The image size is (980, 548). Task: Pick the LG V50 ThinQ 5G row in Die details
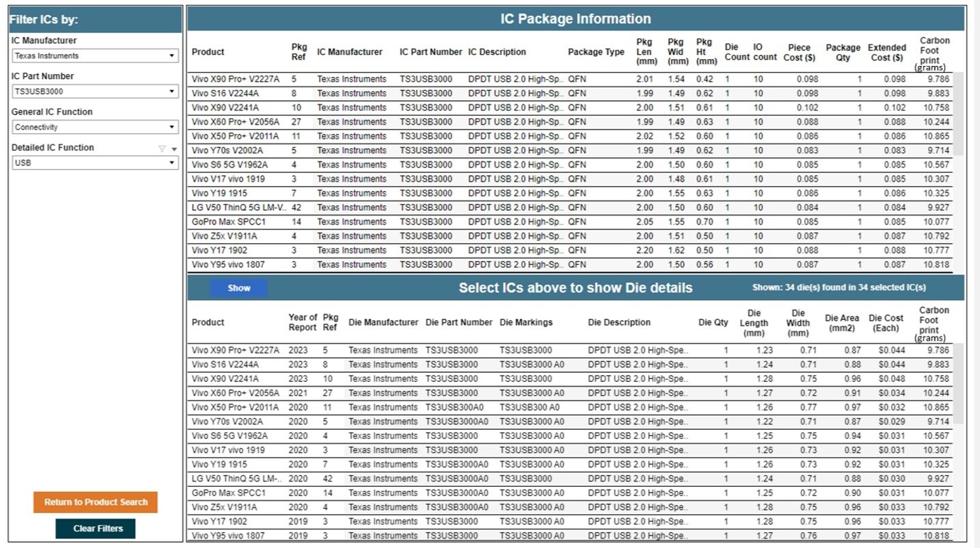pyautogui.click(x=236, y=479)
